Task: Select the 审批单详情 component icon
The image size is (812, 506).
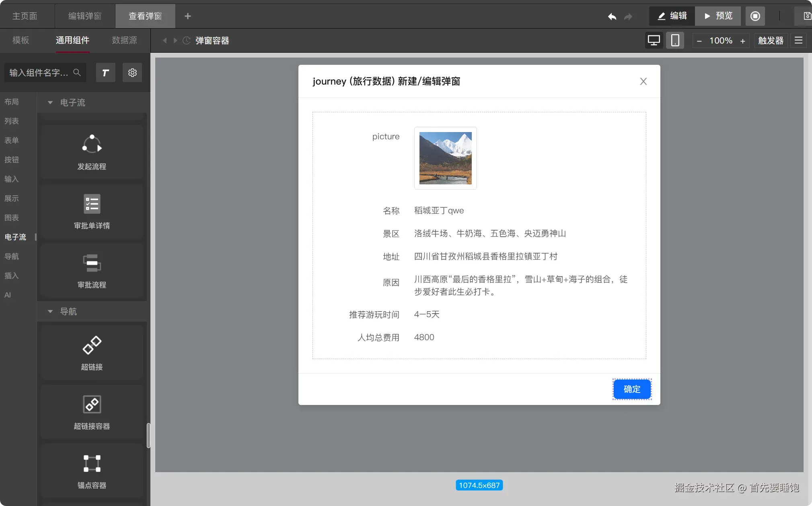Action: click(92, 204)
